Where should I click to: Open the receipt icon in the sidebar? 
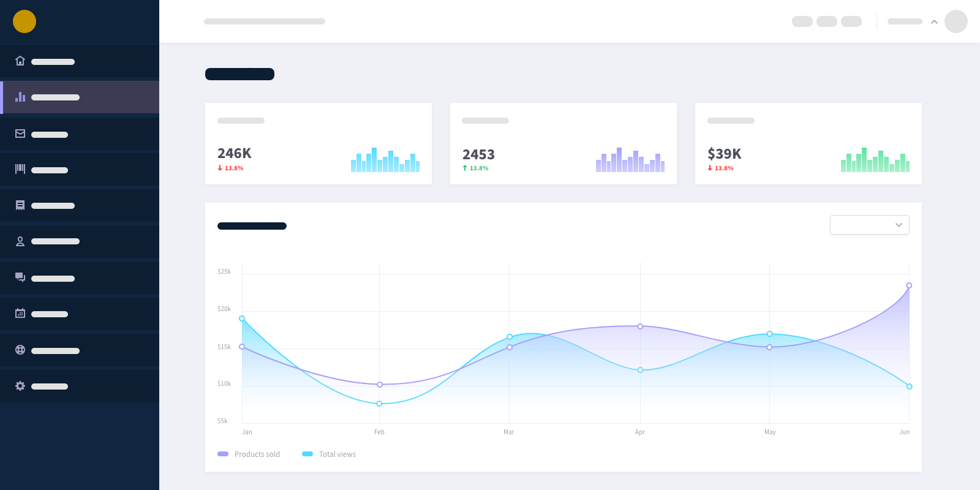tap(20, 205)
